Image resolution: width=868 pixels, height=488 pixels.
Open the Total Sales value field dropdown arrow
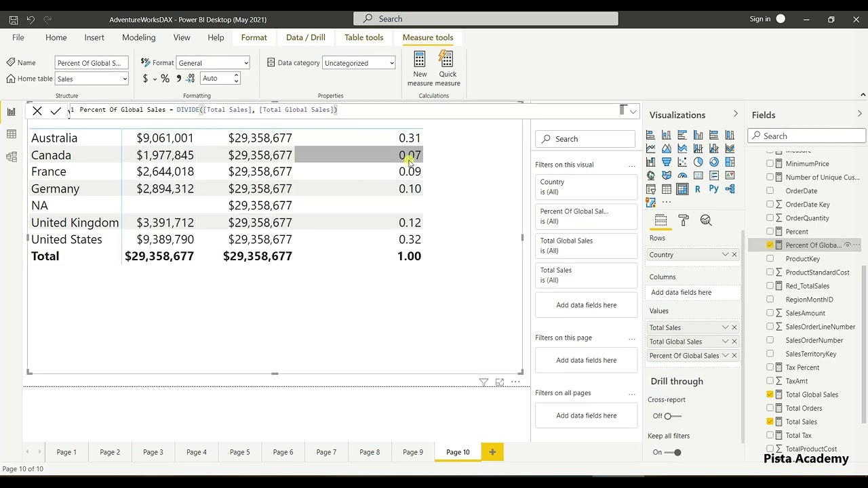coord(725,327)
